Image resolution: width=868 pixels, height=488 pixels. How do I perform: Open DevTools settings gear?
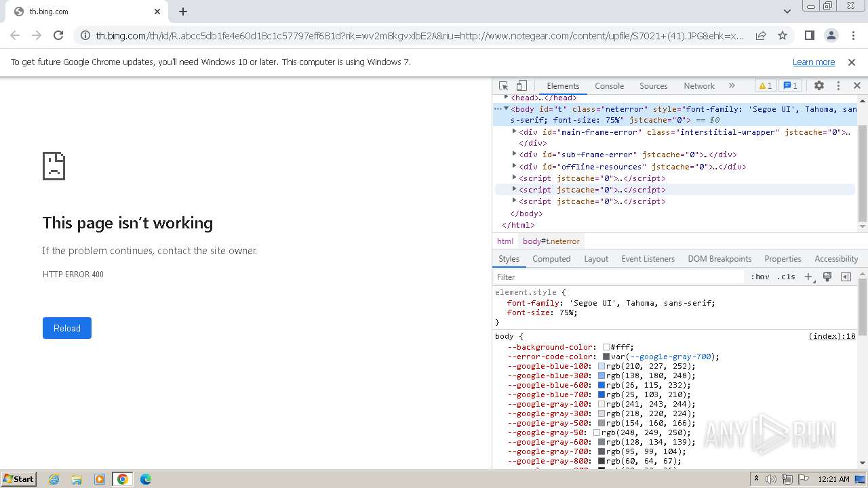(818, 86)
